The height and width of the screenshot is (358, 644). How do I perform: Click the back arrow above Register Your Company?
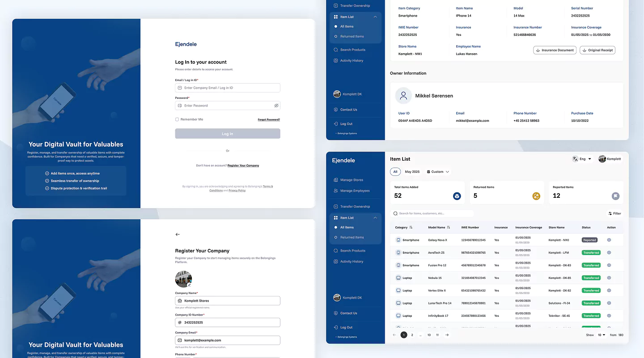point(178,234)
